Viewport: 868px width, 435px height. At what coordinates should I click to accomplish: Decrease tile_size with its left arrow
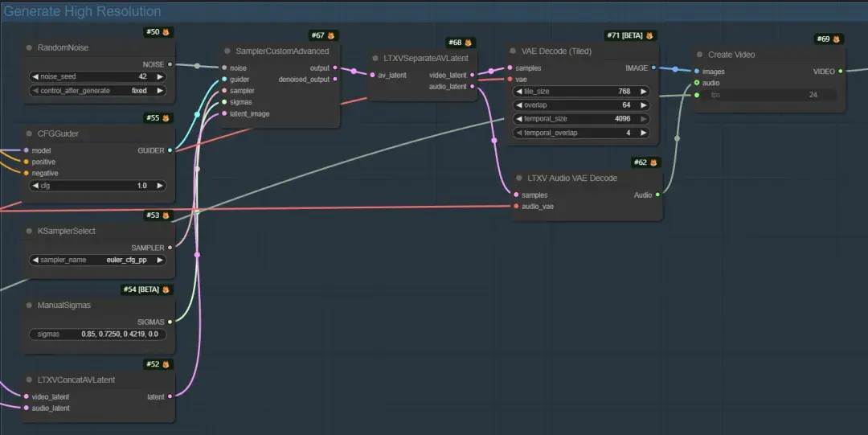[x=518, y=92]
